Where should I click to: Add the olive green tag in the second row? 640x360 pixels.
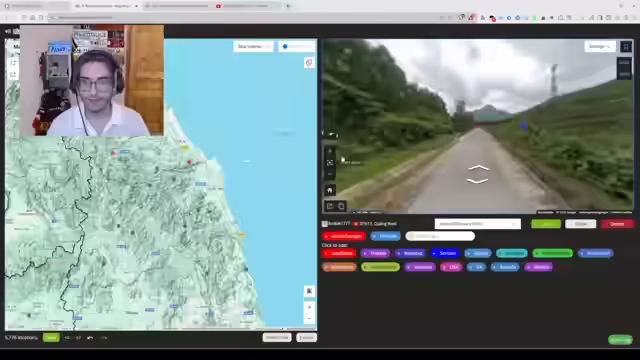click(380, 267)
